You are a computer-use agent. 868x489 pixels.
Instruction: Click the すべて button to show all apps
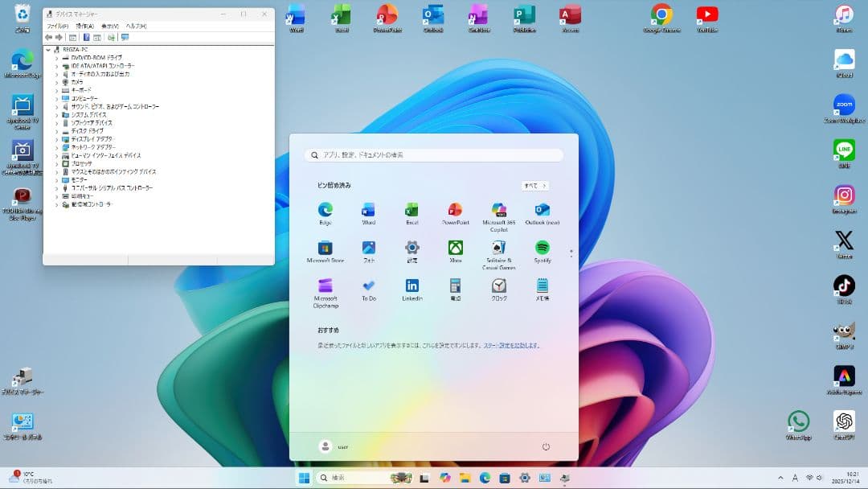(x=534, y=185)
